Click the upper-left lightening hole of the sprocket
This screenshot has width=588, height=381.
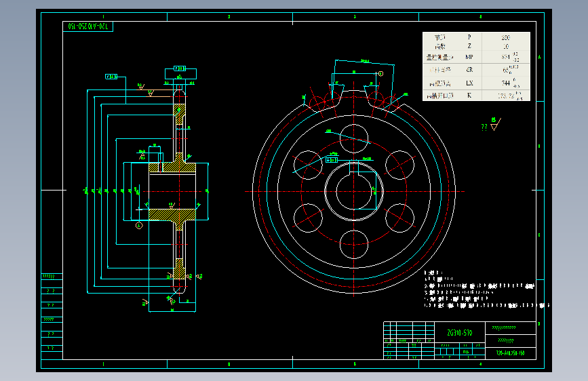pyautogui.click(x=308, y=165)
